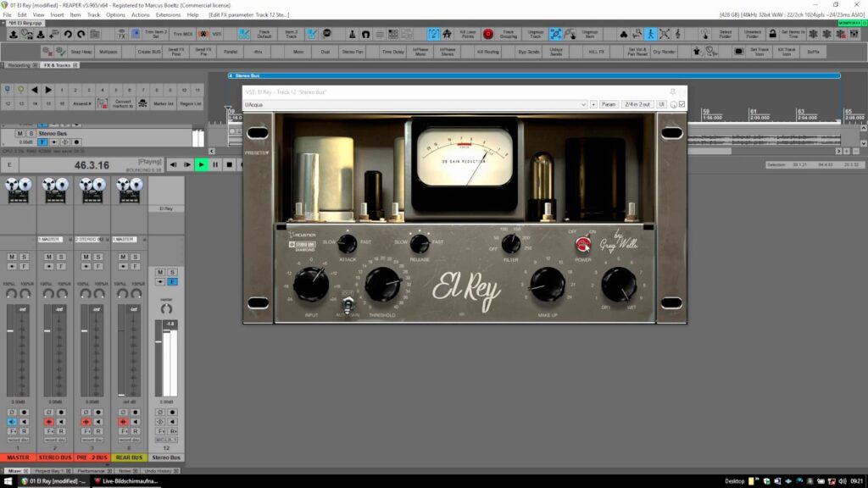The height and width of the screenshot is (488, 868).
Task: Click the project folder toolbar icon
Action: 95,34
